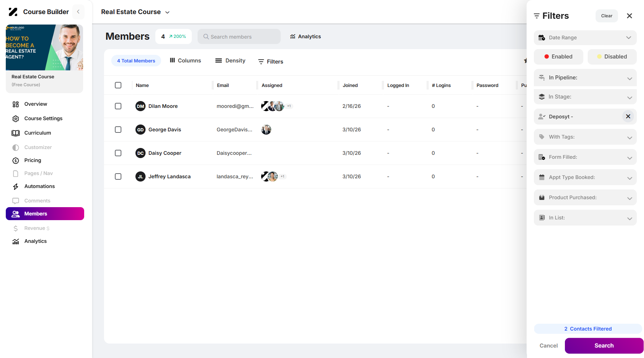Click the Customizer icon in the sidebar

point(16,147)
